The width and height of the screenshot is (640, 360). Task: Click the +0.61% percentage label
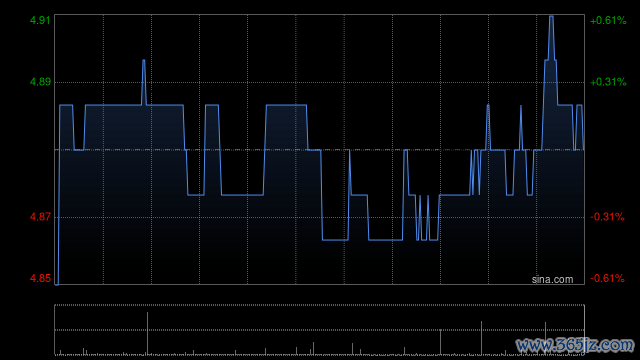pyautogui.click(x=608, y=20)
